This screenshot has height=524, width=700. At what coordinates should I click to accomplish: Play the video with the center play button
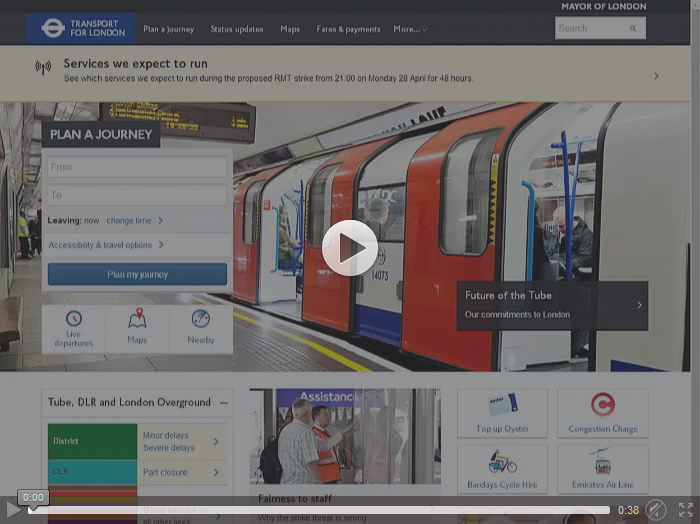click(x=350, y=248)
